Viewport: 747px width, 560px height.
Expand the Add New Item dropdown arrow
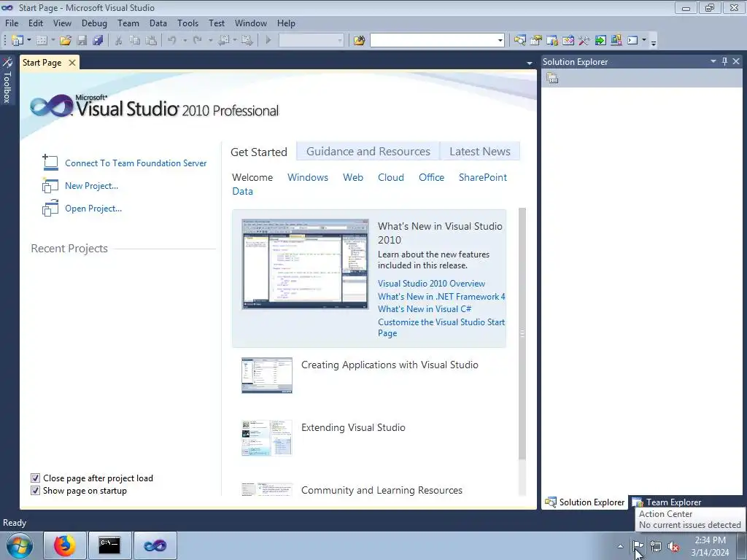click(x=53, y=41)
